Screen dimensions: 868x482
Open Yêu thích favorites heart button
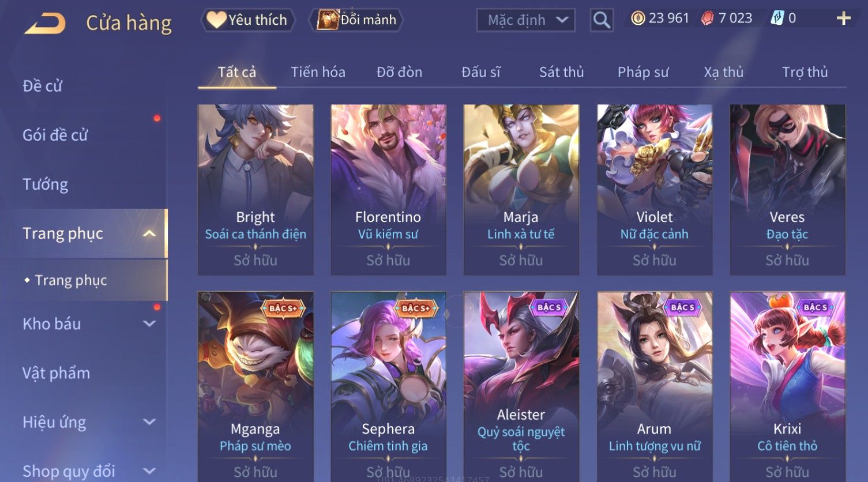click(248, 20)
